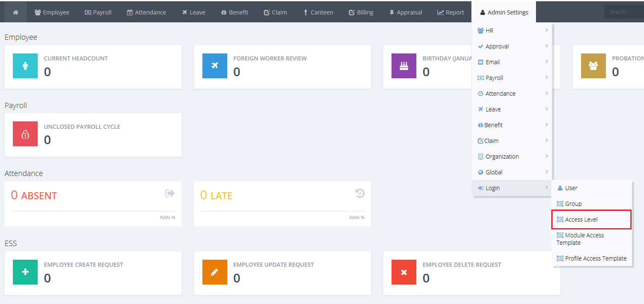Open Module Access Template entry
The height and width of the screenshot is (304, 644).
584,239
